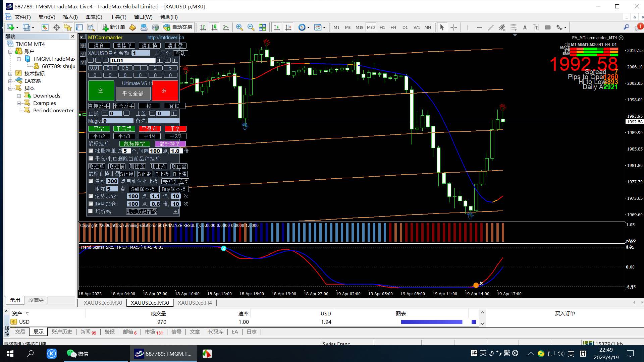The width and height of the screenshot is (644, 362).
Task: Switch to the 收藏夹 navigator tab
Action: coord(36,300)
